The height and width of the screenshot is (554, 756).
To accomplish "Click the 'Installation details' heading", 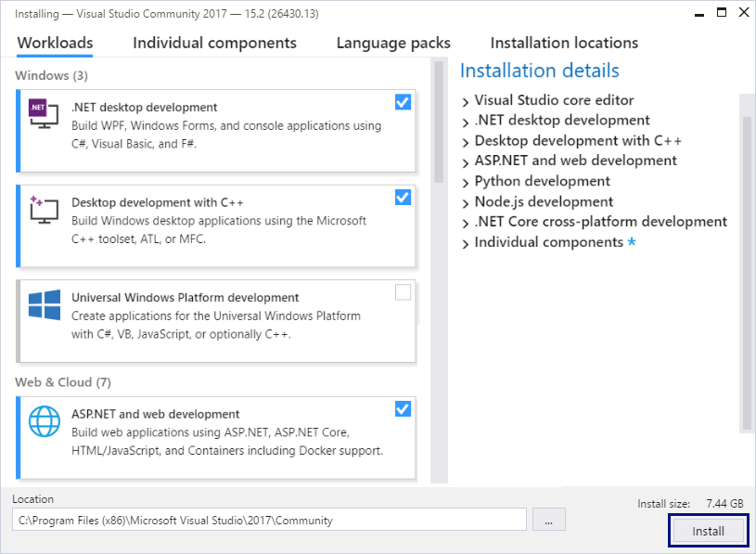I will click(x=540, y=71).
